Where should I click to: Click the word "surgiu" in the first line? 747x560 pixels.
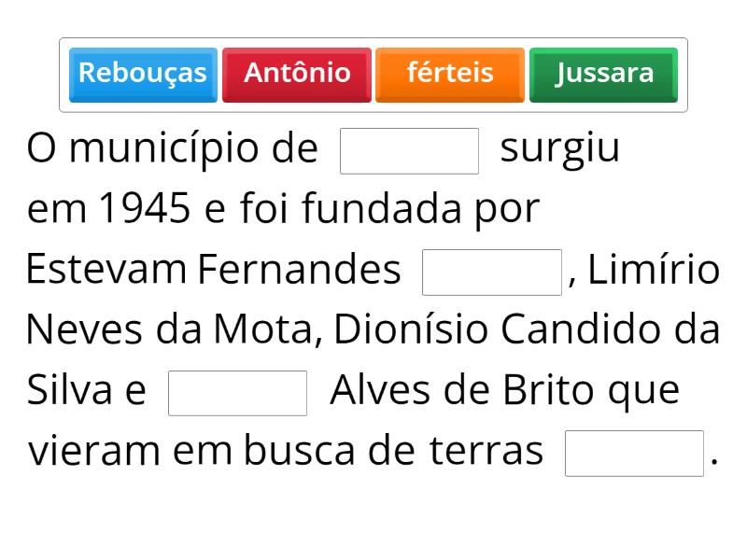(x=559, y=149)
